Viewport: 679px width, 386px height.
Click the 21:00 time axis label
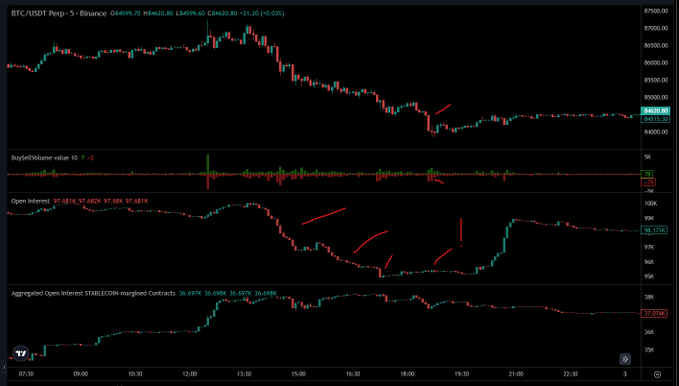pyautogui.click(x=516, y=374)
